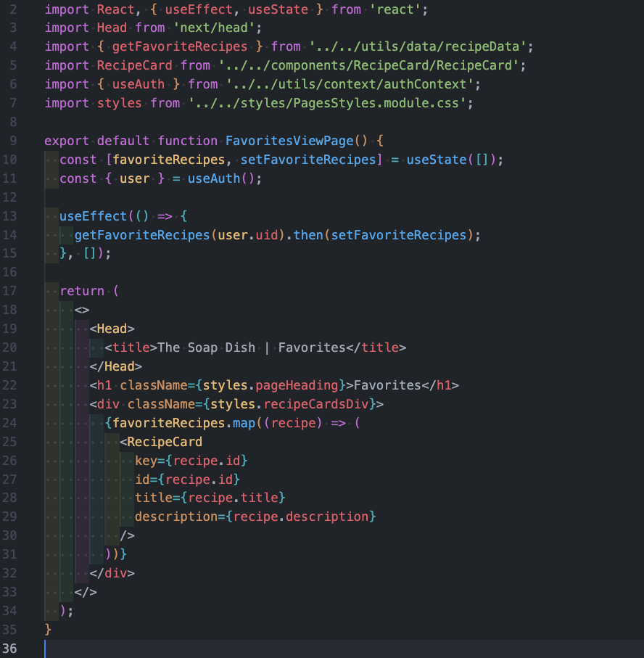The height and width of the screenshot is (658, 644).
Task: Click the empty dependency array on line 15
Action: click(89, 253)
